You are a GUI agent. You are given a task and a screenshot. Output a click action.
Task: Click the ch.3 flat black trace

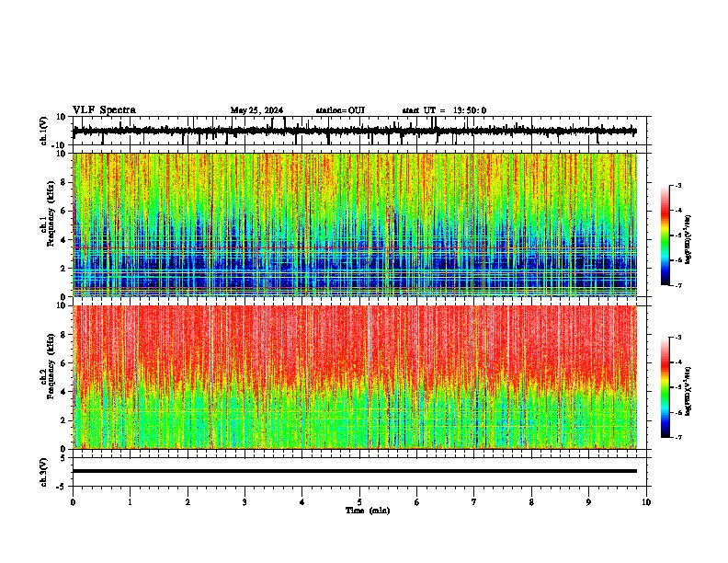355,471
